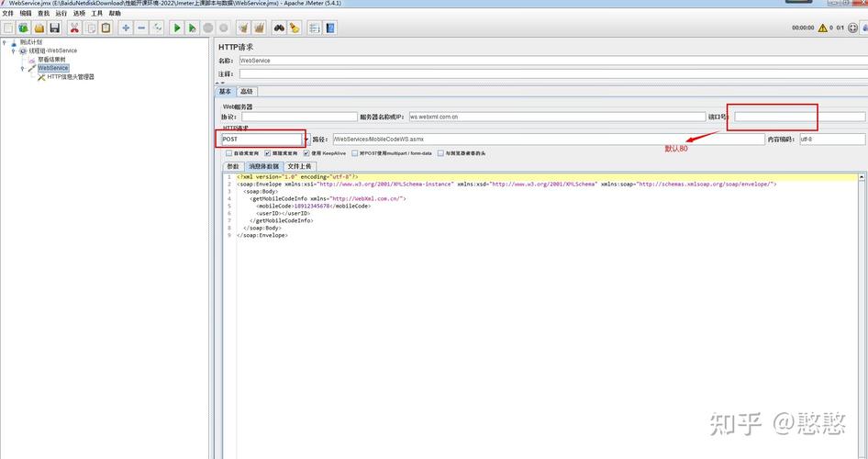868x459 pixels.
Task: Open the POST method dropdown
Action: click(x=306, y=140)
